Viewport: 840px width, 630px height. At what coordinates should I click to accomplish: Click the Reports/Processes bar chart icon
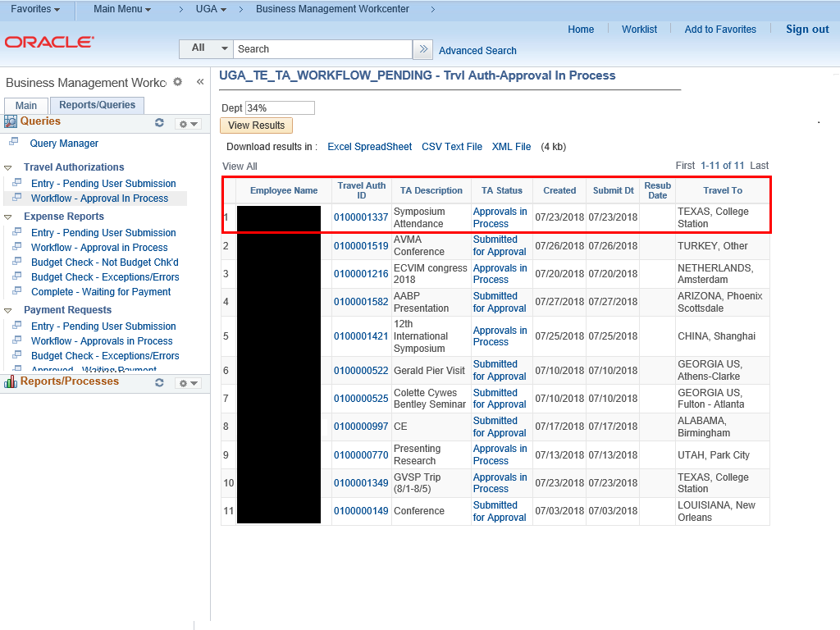click(x=11, y=382)
